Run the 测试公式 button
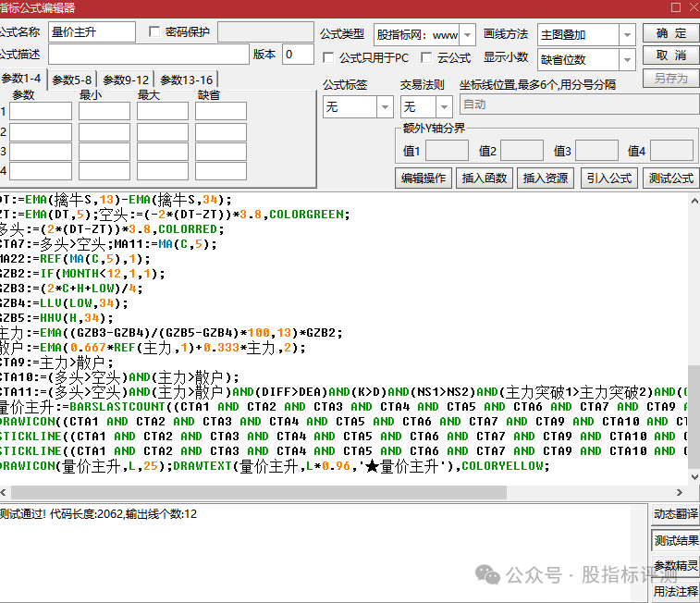 pos(671,178)
